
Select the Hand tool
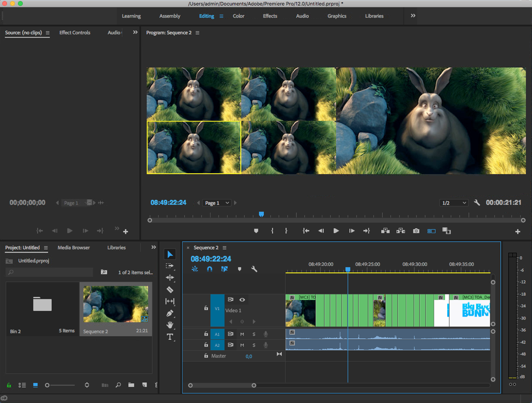click(x=170, y=325)
